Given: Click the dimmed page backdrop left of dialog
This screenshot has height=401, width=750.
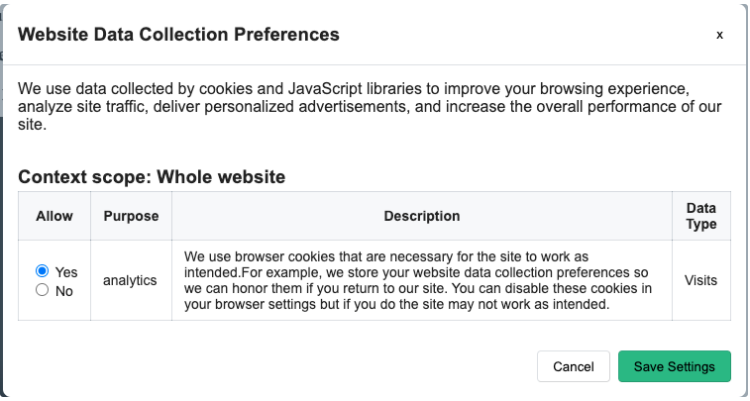Looking at the screenshot, I should point(3,200).
